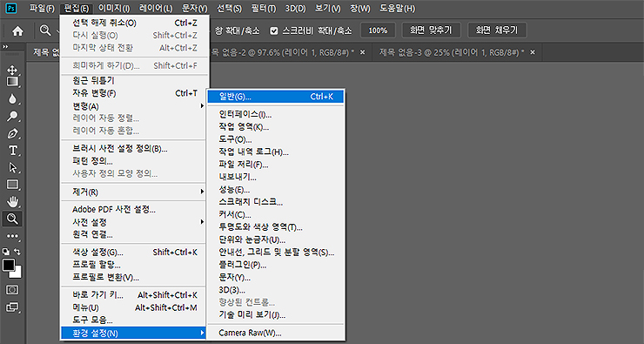Viewport: 644px width, 344px height.
Task: Choose 인터페이스(I)... in preferences submenu
Action: (276, 114)
